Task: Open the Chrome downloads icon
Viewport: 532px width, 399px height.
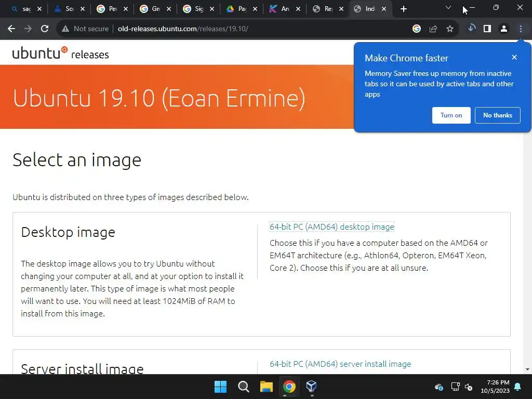Action: pos(471,29)
